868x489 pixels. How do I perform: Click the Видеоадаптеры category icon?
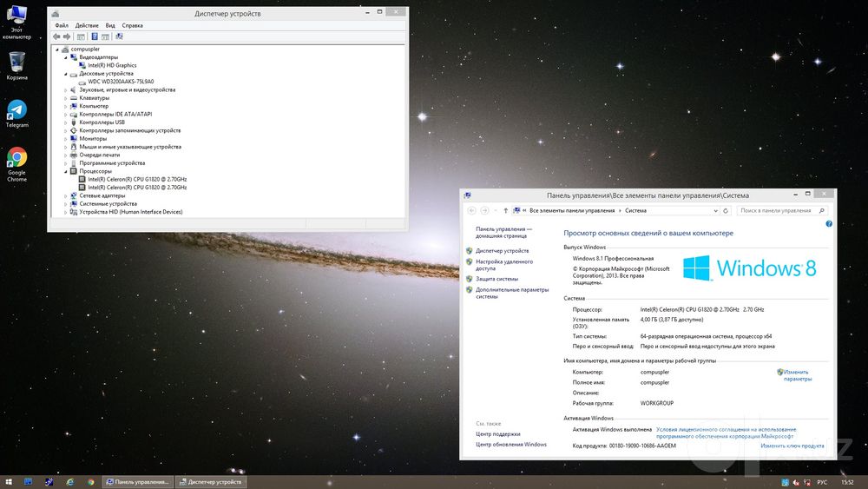coord(74,57)
